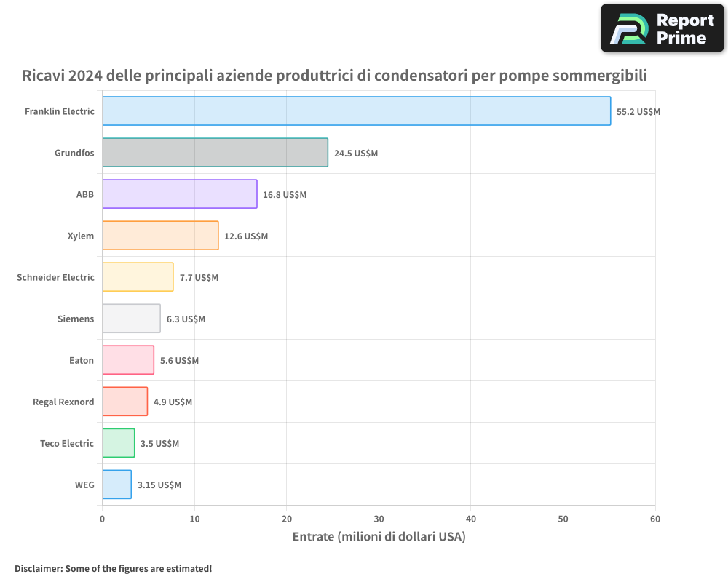
Task: Click the Schneider Electric axis label
Action: tap(55, 277)
